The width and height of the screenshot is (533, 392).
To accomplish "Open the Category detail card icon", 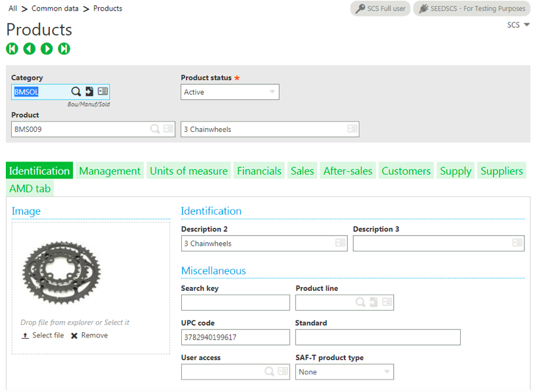I will 103,91.
